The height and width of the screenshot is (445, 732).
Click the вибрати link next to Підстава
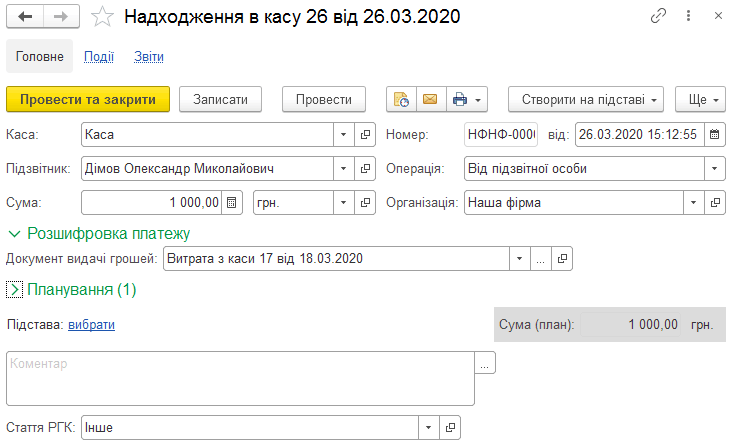[x=92, y=325]
